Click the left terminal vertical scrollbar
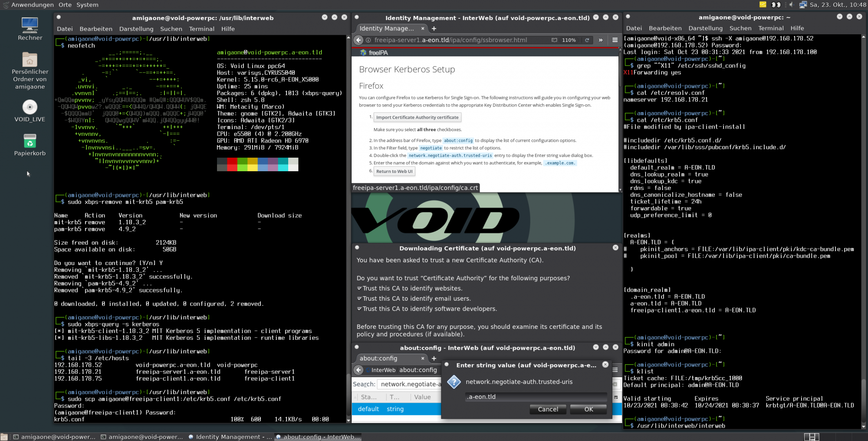Image resolution: width=868 pixels, height=441 pixels. [348, 229]
